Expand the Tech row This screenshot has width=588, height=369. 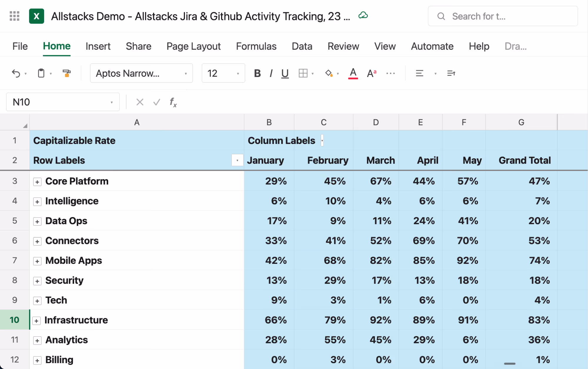coord(37,301)
